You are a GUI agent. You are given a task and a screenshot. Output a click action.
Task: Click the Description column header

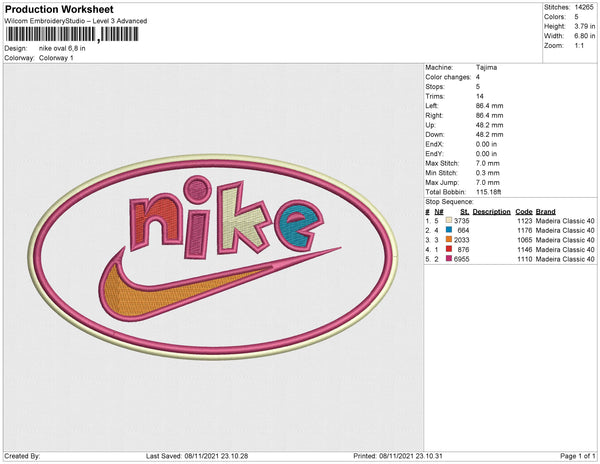tap(491, 212)
